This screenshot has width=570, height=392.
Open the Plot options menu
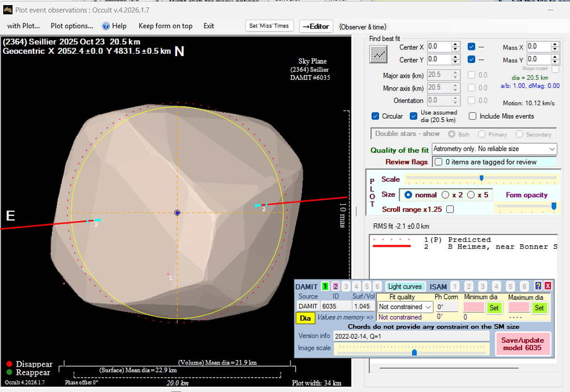(72, 26)
